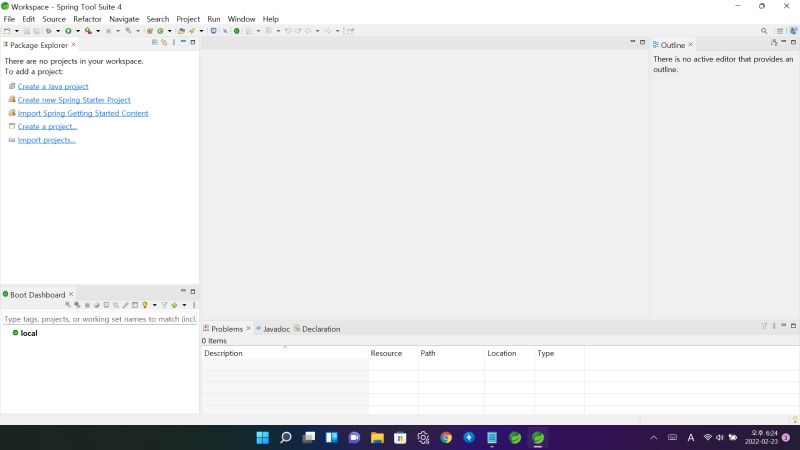This screenshot has height=450, width=800.
Task: Click the Debug bug toolbar icon
Action: point(48,31)
